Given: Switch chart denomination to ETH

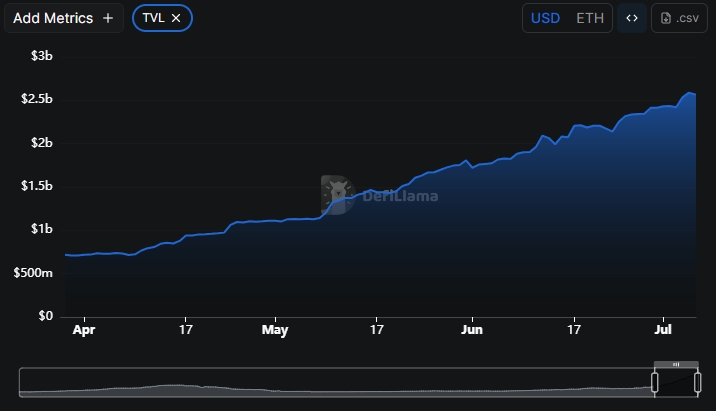Looking at the screenshot, I should coord(590,18).
